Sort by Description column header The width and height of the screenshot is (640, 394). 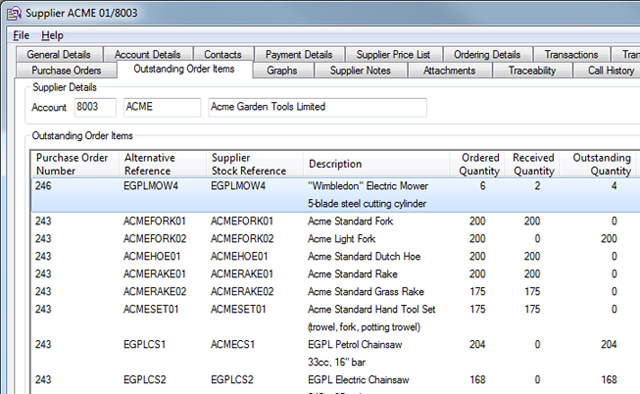click(376, 164)
